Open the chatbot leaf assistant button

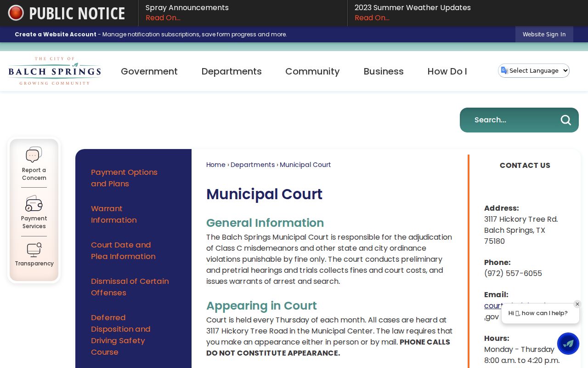(x=568, y=344)
